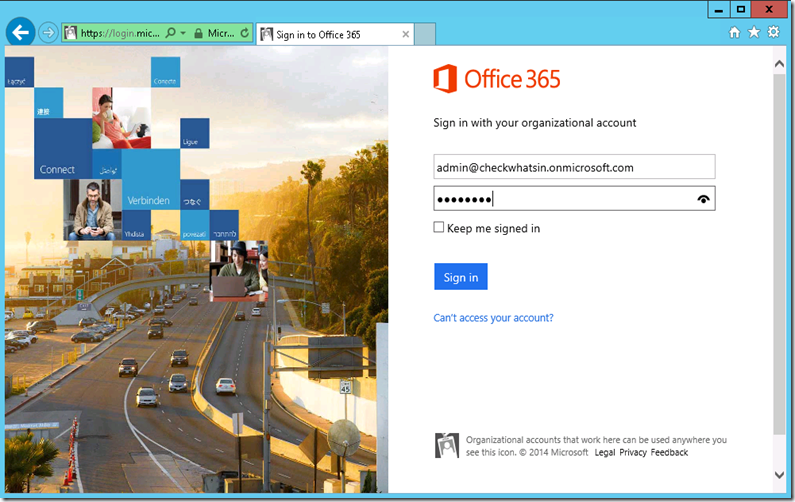Go back with the browser Back arrow
795x502 pixels.
click(x=20, y=32)
